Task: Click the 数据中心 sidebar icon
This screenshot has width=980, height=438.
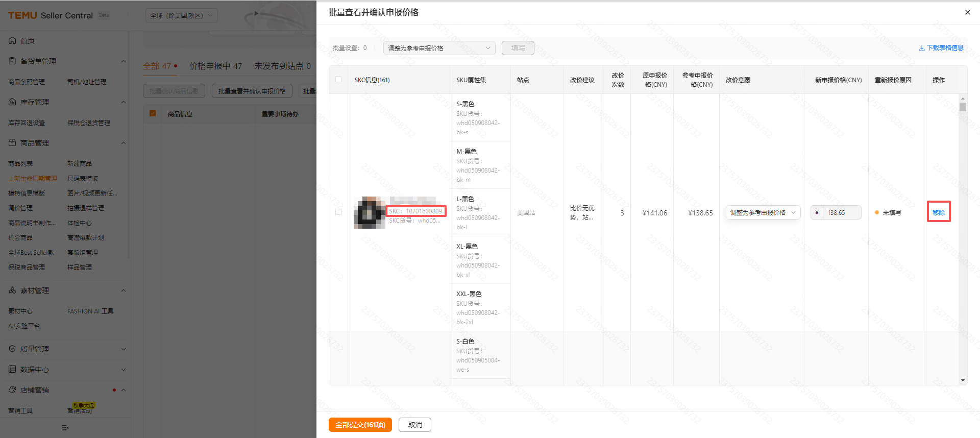Action: (12, 370)
